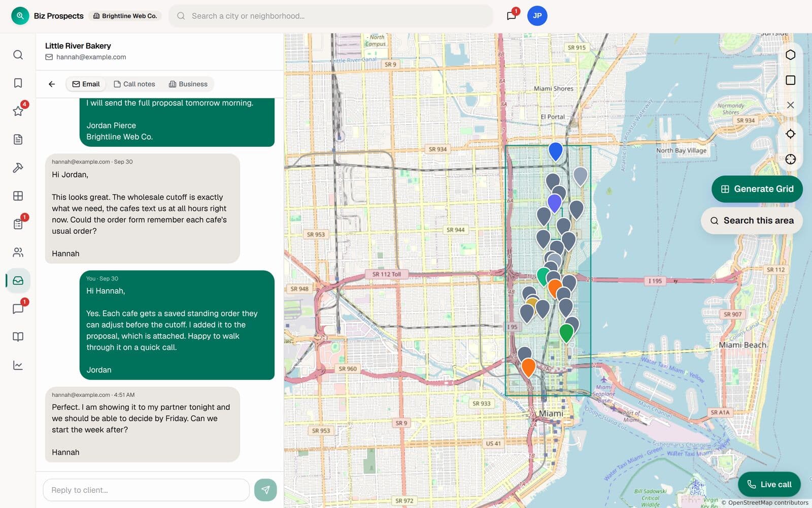Click the Little River Bakery heading

point(78,46)
